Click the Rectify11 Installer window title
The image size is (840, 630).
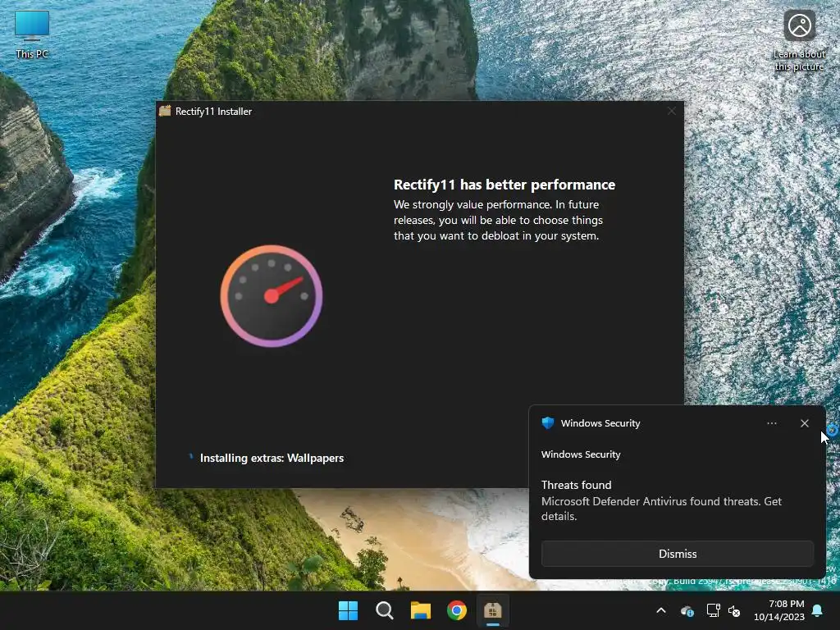213,112
